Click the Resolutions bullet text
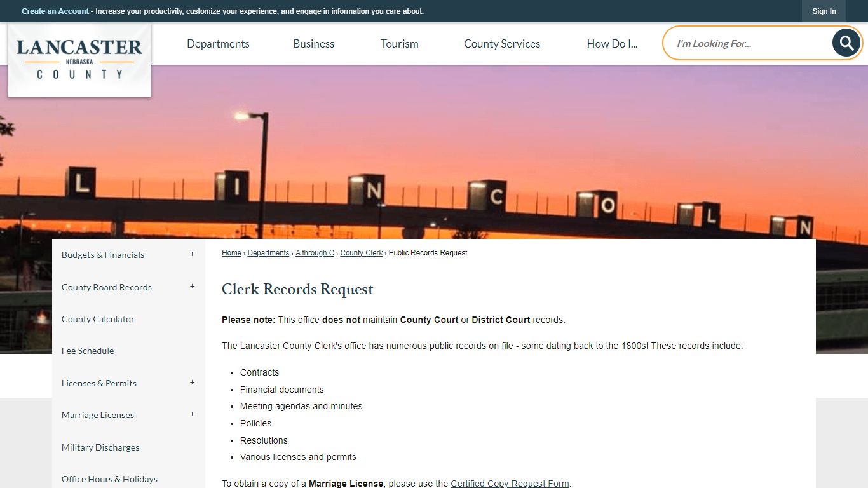This screenshot has height=488, width=868. coord(264,440)
